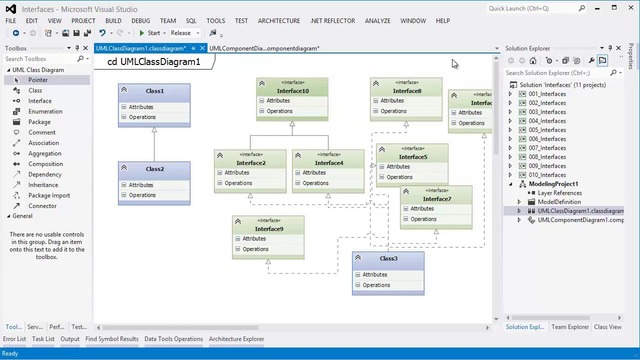Toggle the preview selected items button in Solution Explorer

coord(602,61)
